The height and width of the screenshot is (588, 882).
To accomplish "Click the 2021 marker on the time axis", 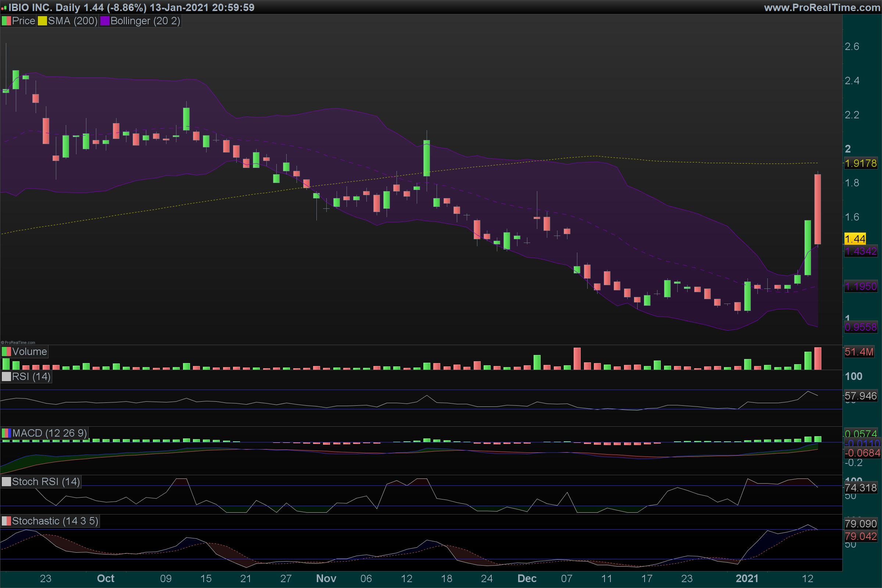I will (x=747, y=578).
